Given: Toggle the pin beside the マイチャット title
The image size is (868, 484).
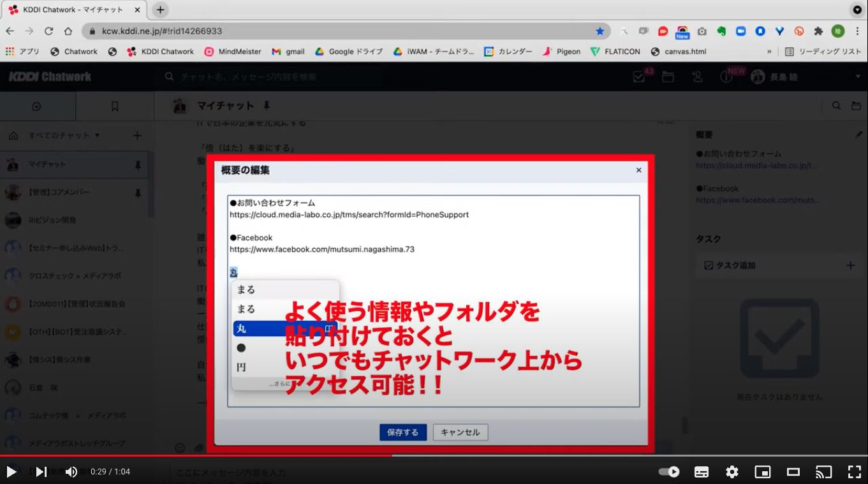Looking at the screenshot, I should [x=267, y=105].
